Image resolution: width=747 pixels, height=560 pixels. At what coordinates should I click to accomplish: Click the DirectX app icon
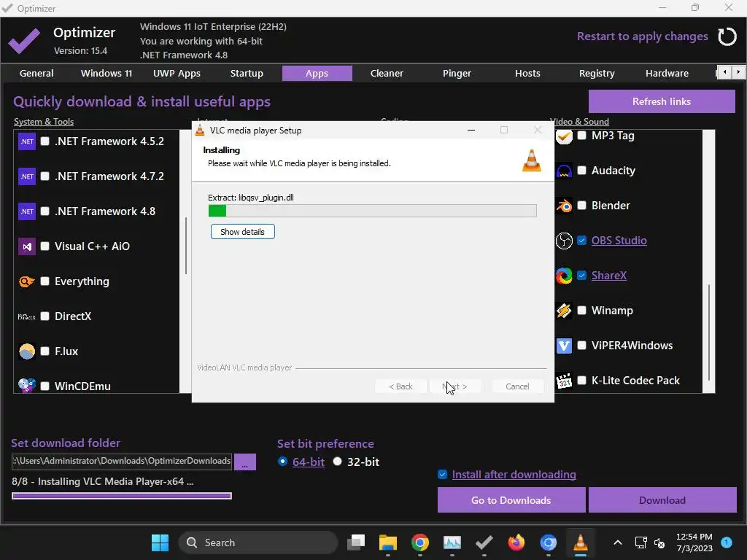point(27,316)
